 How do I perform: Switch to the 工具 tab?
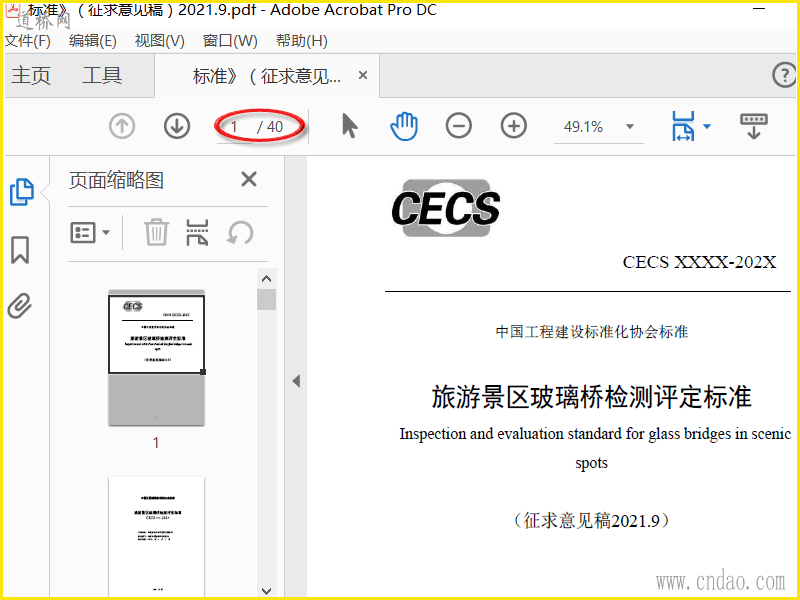point(102,76)
